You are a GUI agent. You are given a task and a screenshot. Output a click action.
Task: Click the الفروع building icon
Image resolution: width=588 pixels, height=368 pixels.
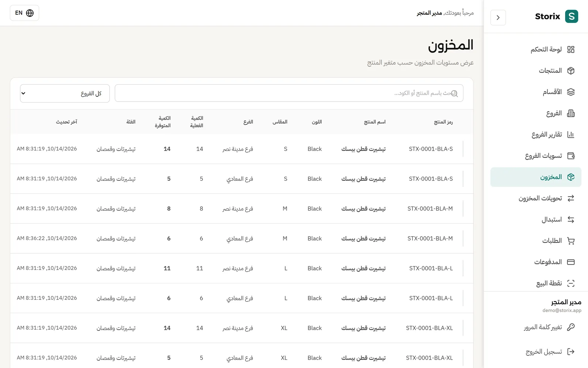coord(571,113)
